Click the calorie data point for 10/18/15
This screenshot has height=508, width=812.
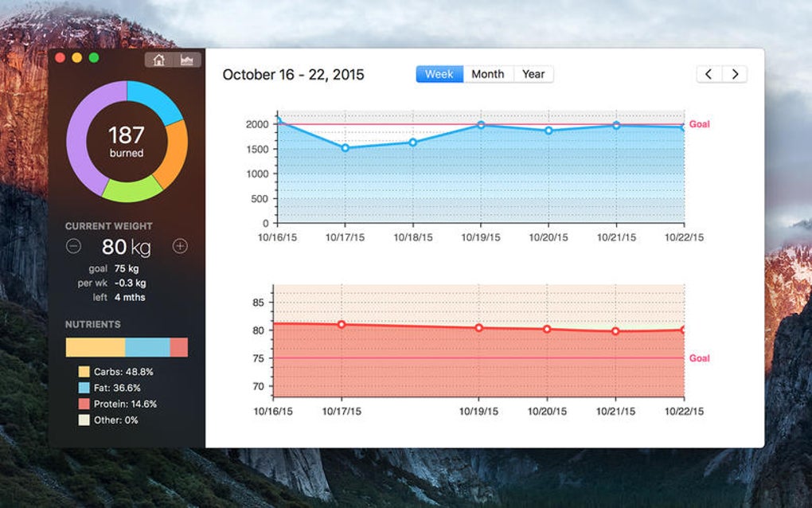click(412, 143)
